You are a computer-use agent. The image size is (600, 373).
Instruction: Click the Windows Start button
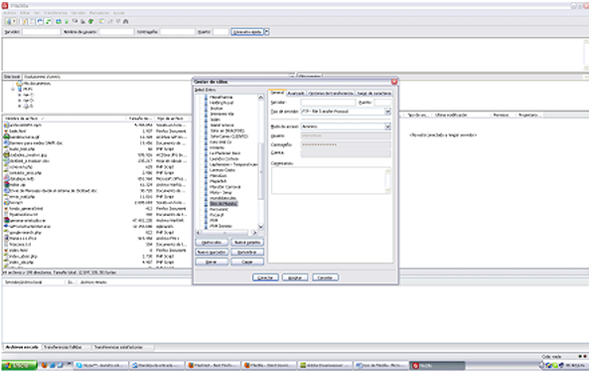19,366
